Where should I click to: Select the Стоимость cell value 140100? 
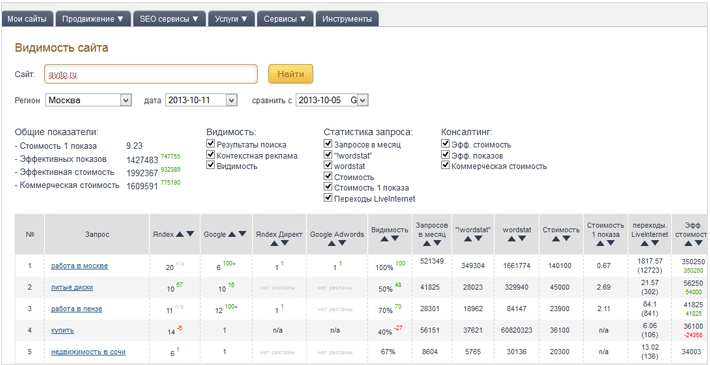click(561, 266)
